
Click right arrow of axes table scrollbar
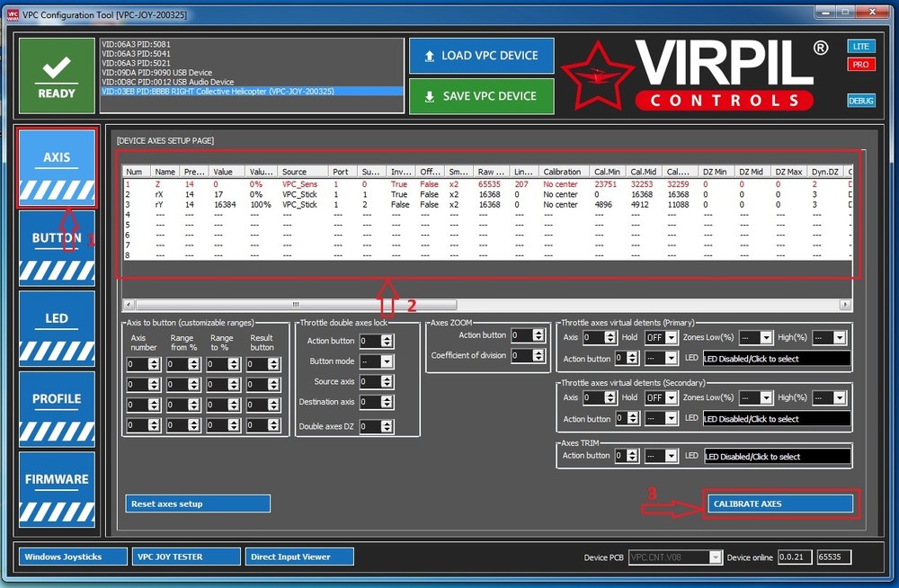coord(845,305)
